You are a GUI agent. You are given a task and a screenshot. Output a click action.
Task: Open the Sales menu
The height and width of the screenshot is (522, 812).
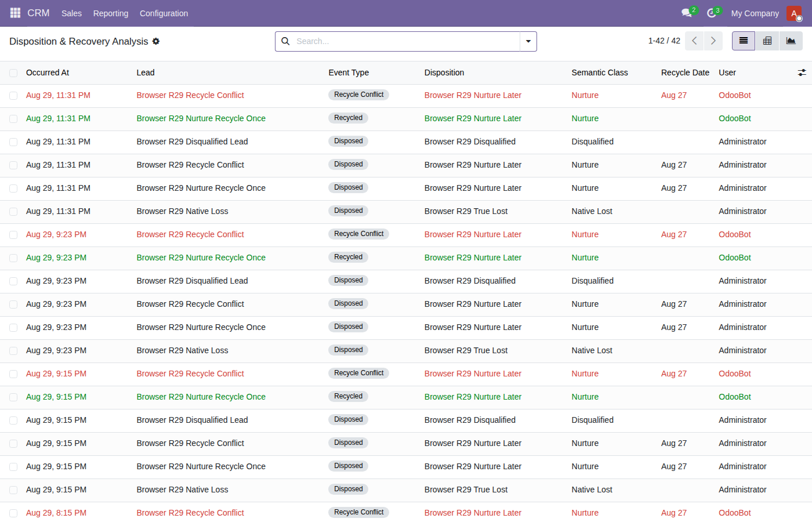[71, 13]
